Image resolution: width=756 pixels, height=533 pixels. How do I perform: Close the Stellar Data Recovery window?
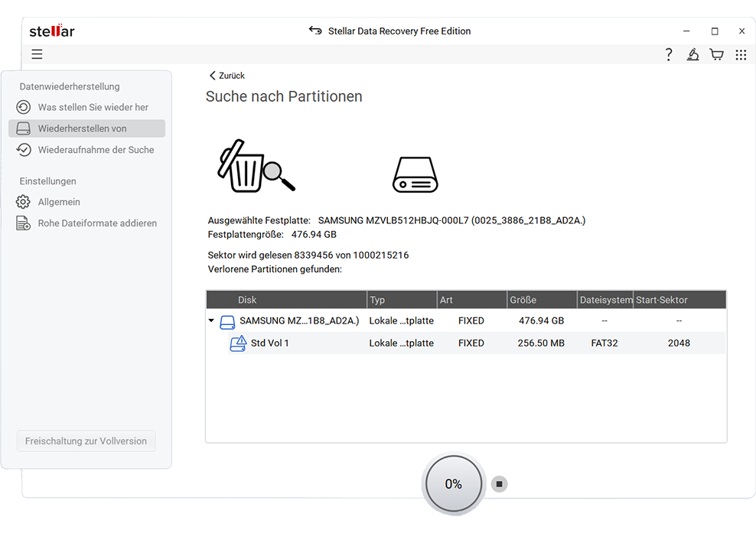(x=741, y=31)
